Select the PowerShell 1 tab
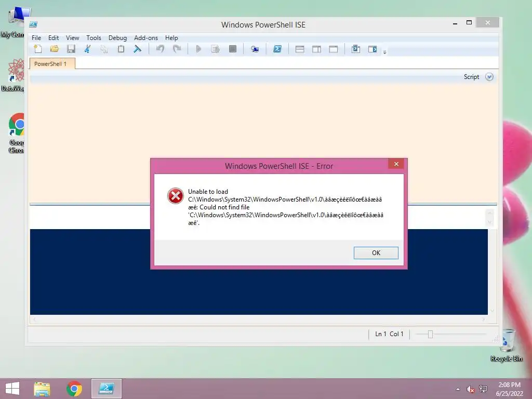The height and width of the screenshot is (399, 532). click(52, 64)
